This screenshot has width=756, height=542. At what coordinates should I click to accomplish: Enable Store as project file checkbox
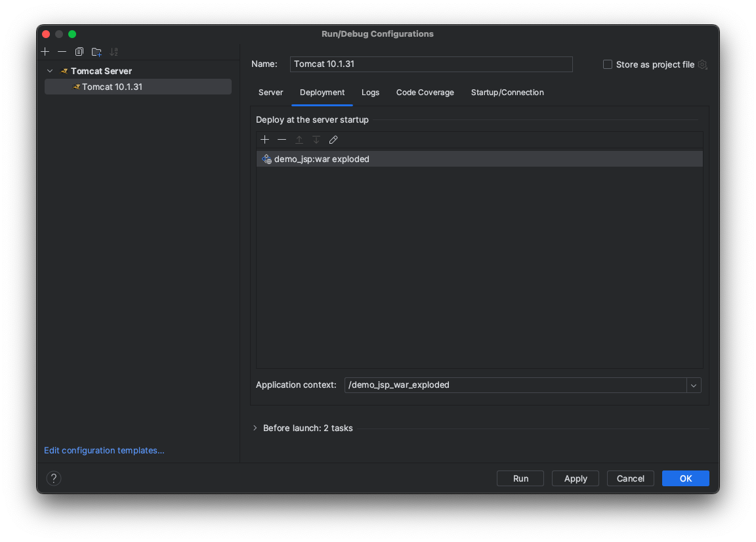pos(608,64)
